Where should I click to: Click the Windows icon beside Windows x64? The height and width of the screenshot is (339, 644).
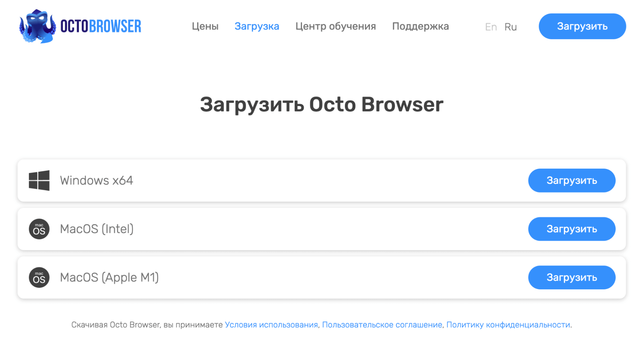pos(39,180)
